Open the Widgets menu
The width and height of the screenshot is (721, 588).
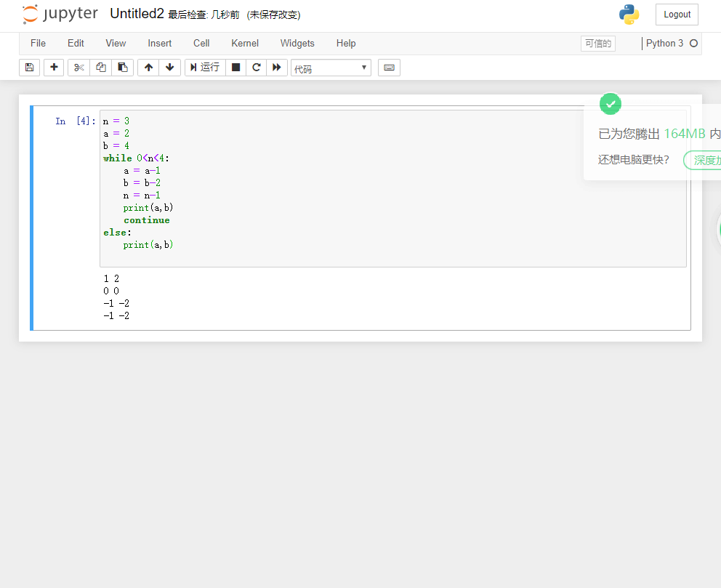tap(297, 44)
